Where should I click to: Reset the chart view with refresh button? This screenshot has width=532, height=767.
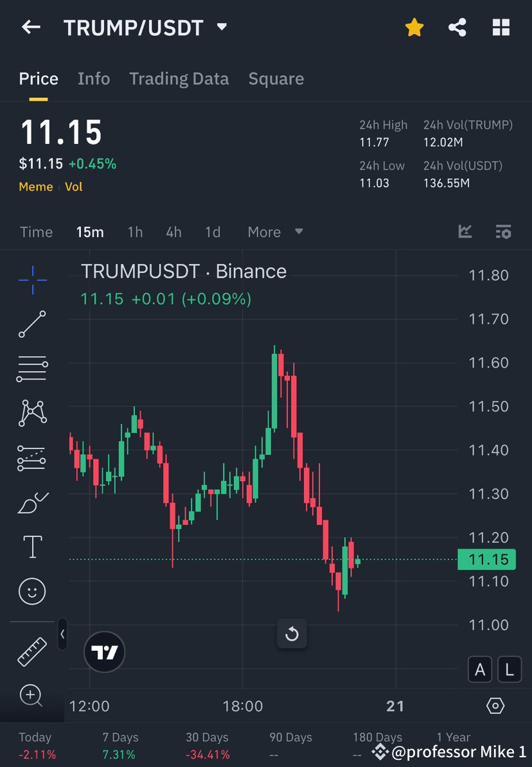pos(292,634)
